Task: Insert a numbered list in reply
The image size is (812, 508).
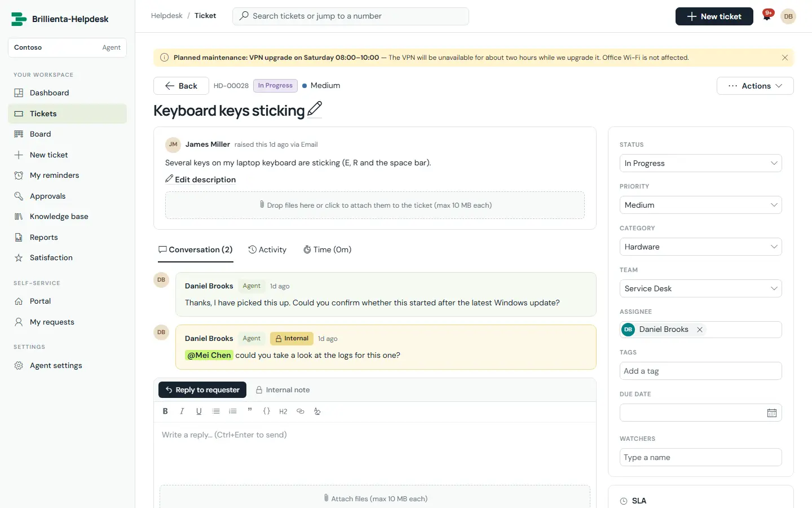Action: pyautogui.click(x=233, y=411)
